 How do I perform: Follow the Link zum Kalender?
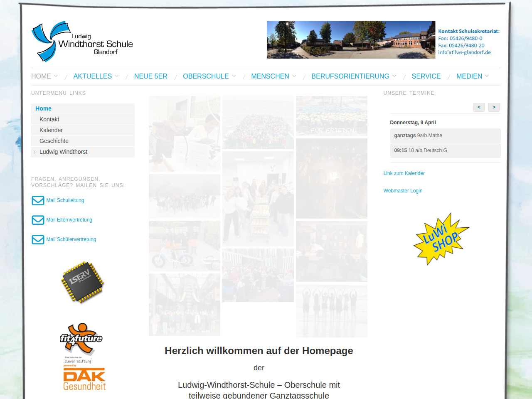(404, 173)
